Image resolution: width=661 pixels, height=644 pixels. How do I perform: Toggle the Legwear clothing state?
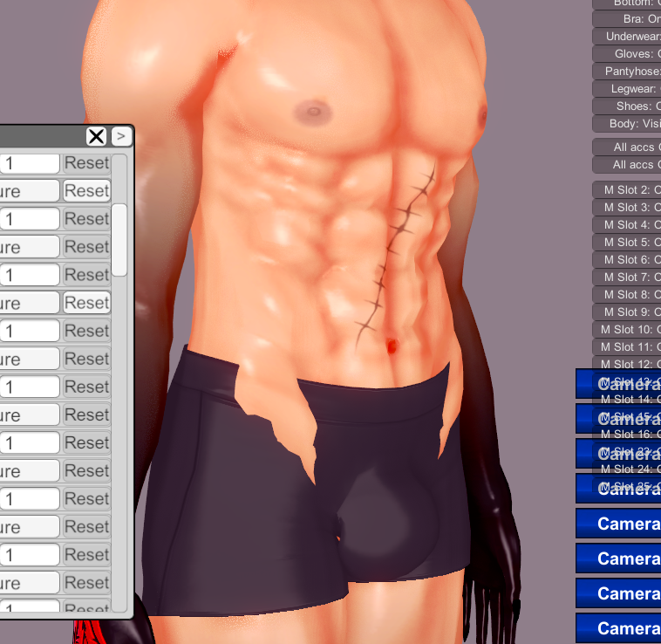627,88
